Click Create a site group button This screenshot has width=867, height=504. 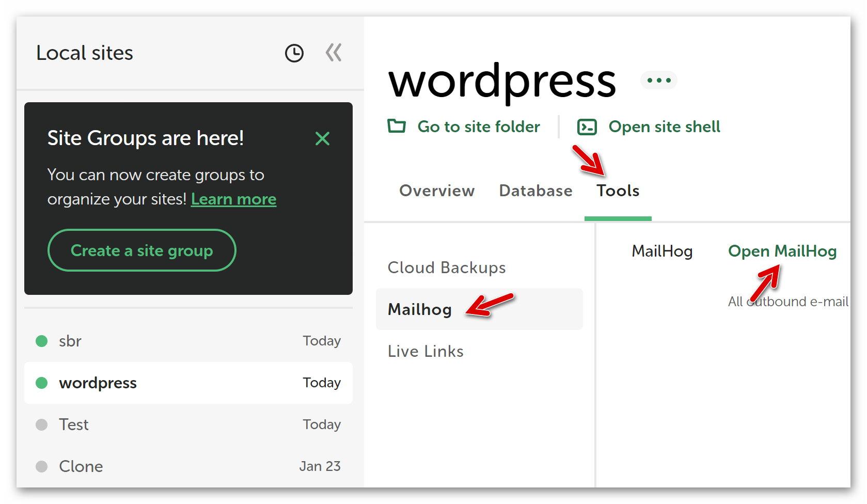click(141, 250)
